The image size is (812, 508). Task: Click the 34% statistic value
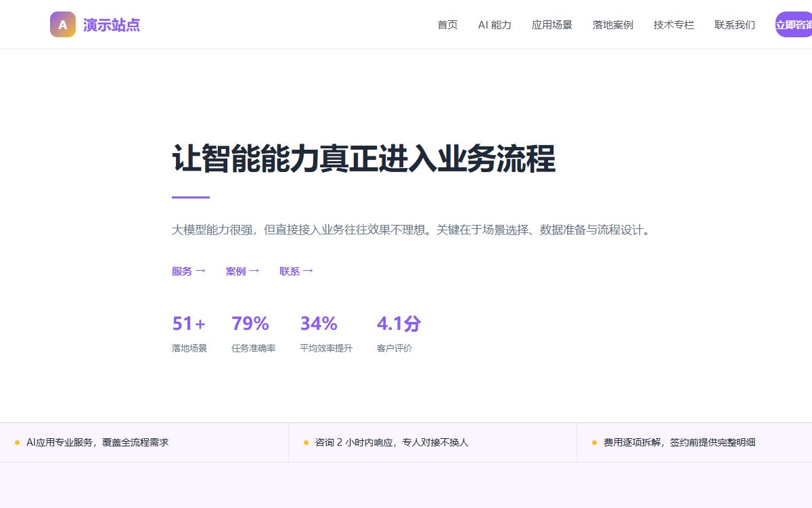319,324
